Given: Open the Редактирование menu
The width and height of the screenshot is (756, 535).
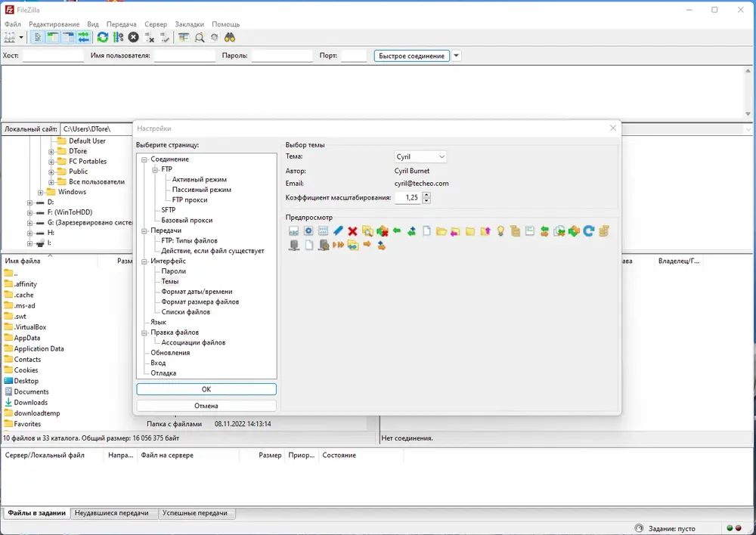Looking at the screenshot, I should (x=54, y=24).
